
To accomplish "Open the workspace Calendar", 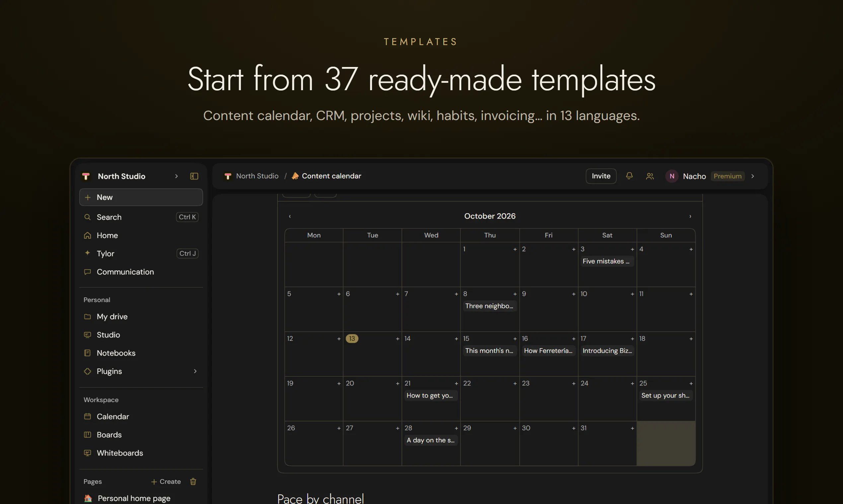I will 141,416.
